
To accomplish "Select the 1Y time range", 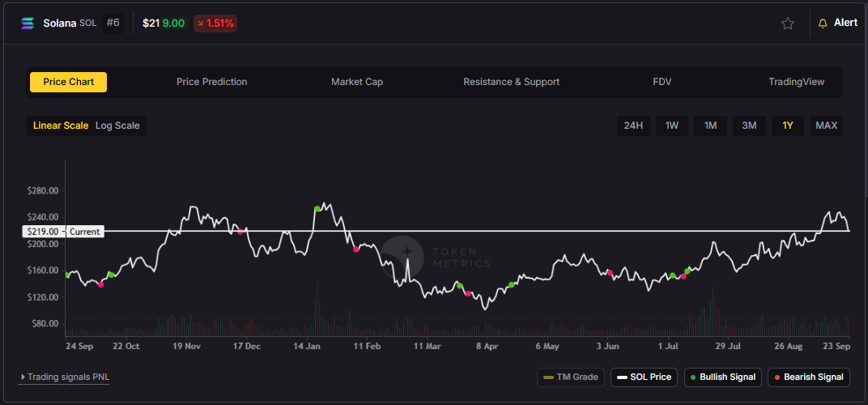I will pyautogui.click(x=788, y=126).
